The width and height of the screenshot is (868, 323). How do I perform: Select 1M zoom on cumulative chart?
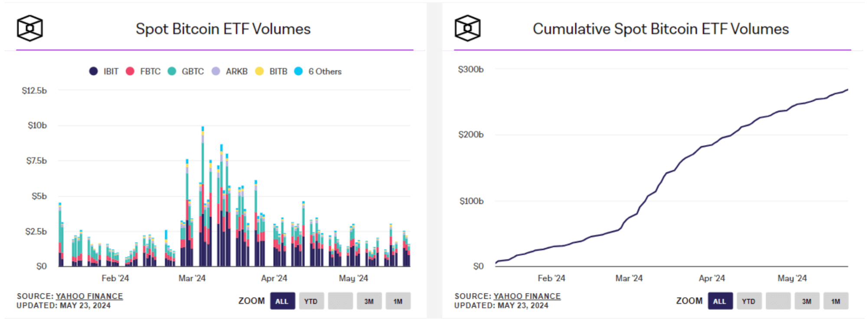(836, 301)
